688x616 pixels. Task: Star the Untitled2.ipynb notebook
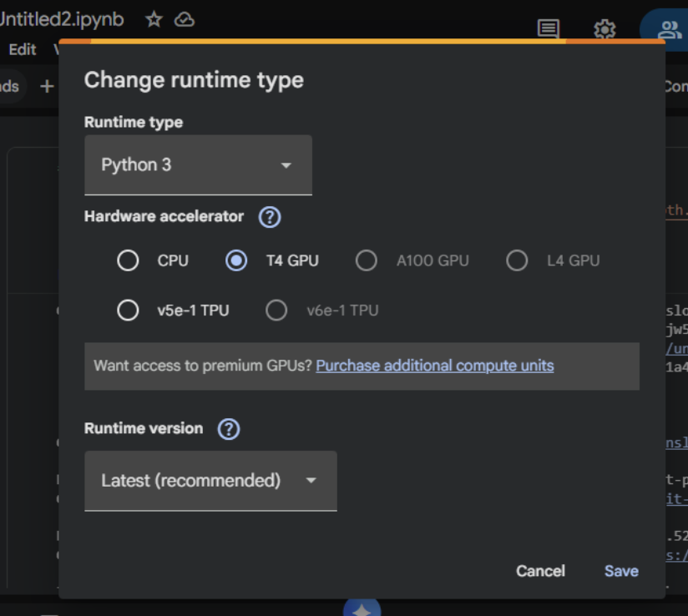[152, 18]
